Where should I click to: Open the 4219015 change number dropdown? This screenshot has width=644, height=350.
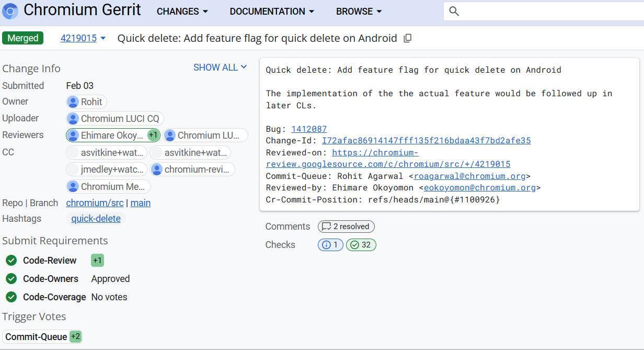(x=83, y=38)
